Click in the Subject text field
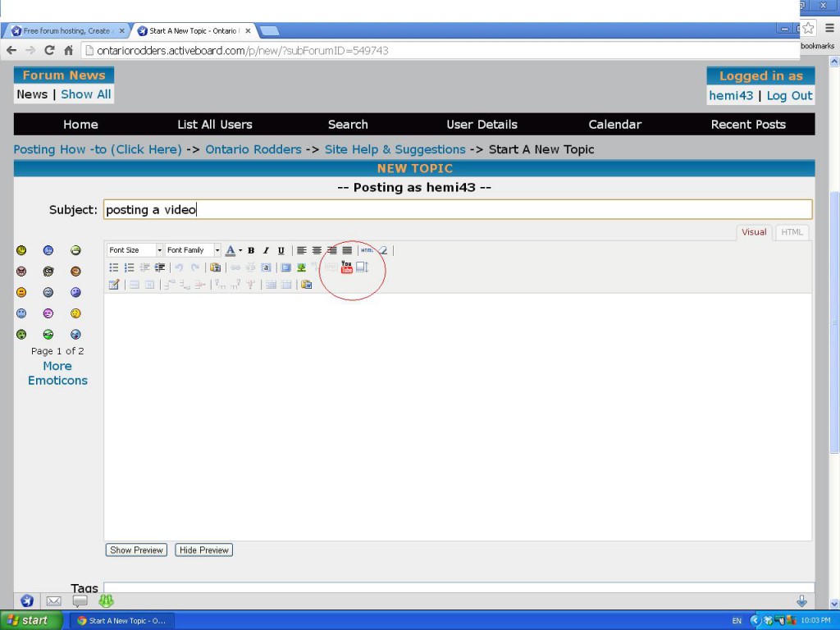The width and height of the screenshot is (840, 630). pyautogui.click(x=457, y=210)
